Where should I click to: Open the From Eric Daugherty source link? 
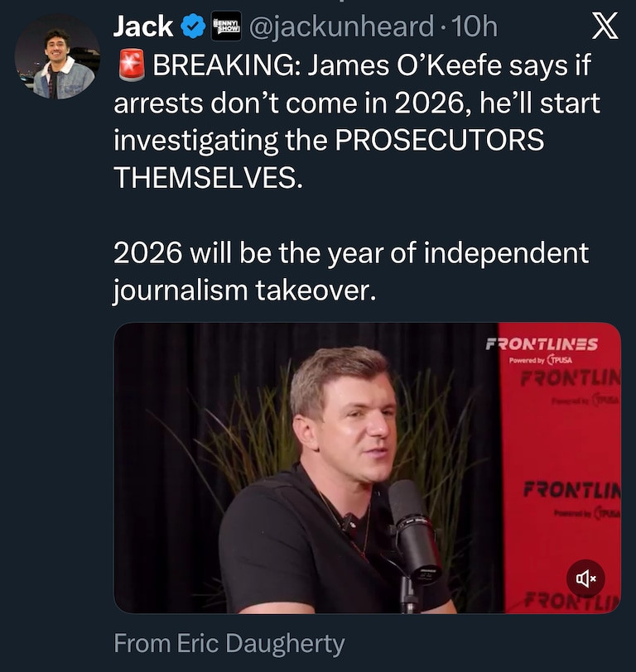[229, 643]
